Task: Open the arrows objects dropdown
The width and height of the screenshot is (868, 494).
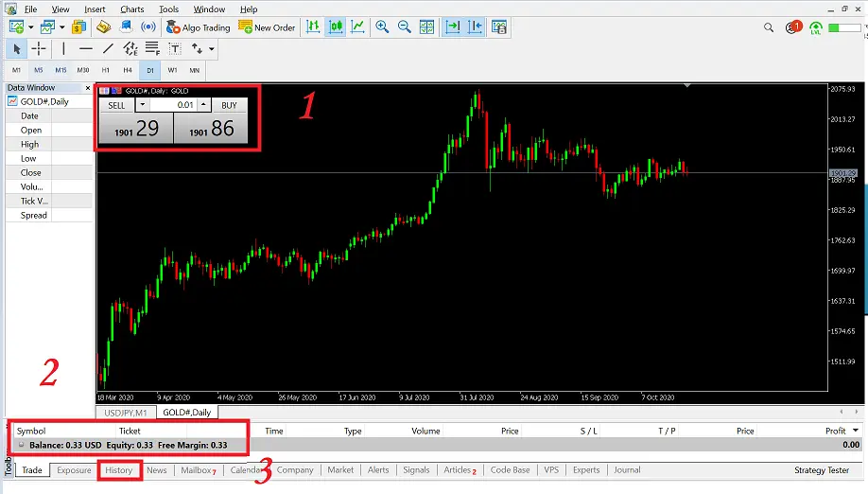Action: [212, 49]
